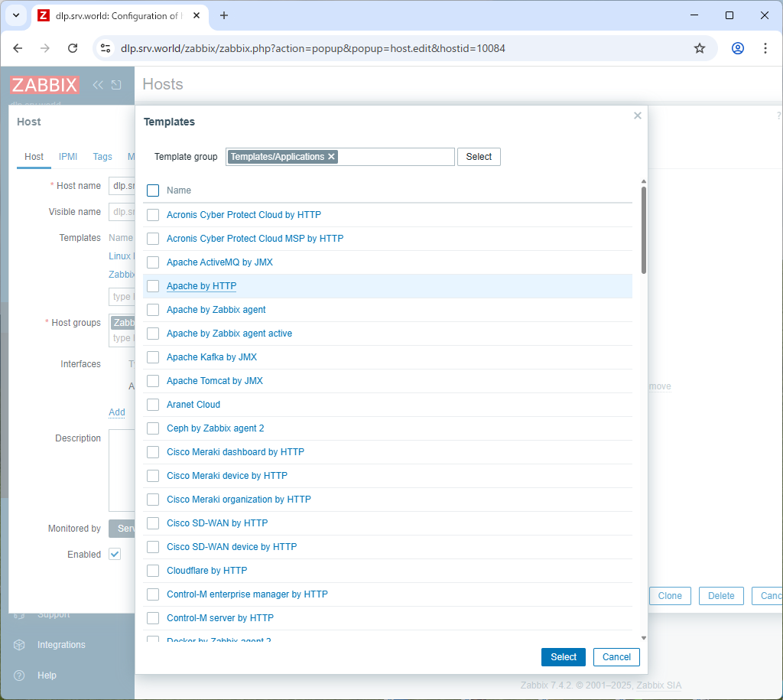Viewport: 783px width, 700px height.
Task: Toggle the select-all Name checkbox
Action: tap(153, 190)
